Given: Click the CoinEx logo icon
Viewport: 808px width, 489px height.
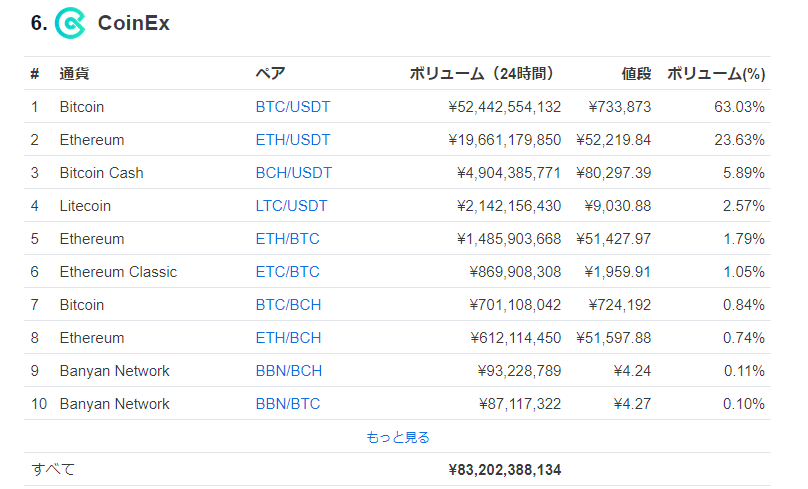Looking at the screenshot, I should [x=70, y=23].
